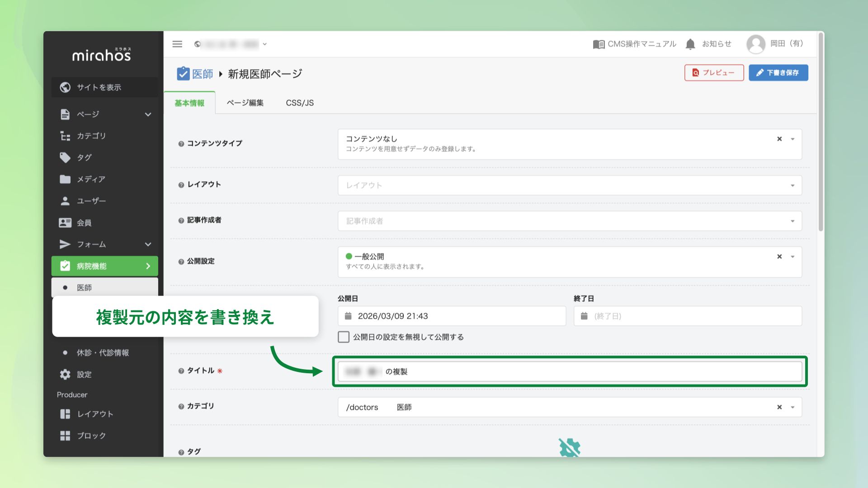Click the 会員 card icon
The height and width of the screenshot is (488, 868).
[x=65, y=223]
